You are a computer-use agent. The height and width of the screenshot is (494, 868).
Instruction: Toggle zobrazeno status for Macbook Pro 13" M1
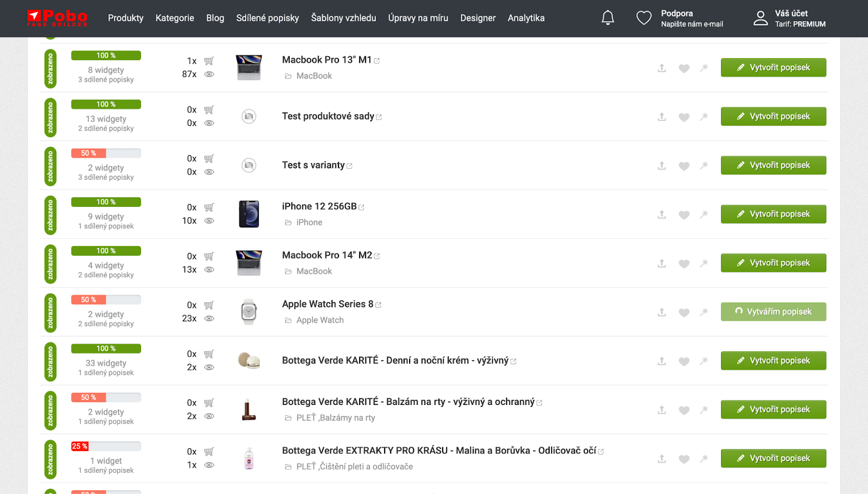click(x=50, y=69)
